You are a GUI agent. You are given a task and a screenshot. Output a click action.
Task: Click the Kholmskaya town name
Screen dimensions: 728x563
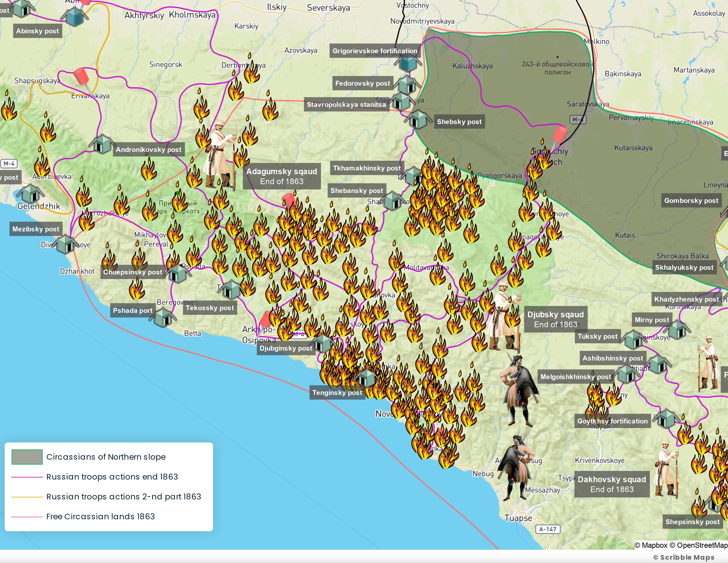pyautogui.click(x=192, y=15)
